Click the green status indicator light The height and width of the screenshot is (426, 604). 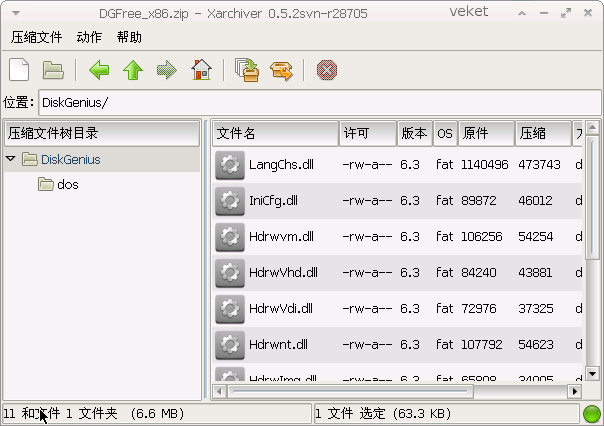click(x=592, y=414)
